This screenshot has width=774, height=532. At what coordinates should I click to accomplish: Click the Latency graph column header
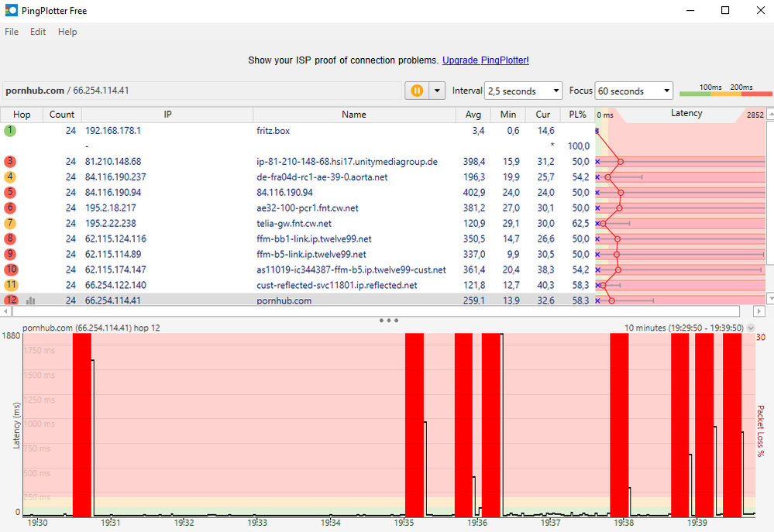click(x=686, y=114)
